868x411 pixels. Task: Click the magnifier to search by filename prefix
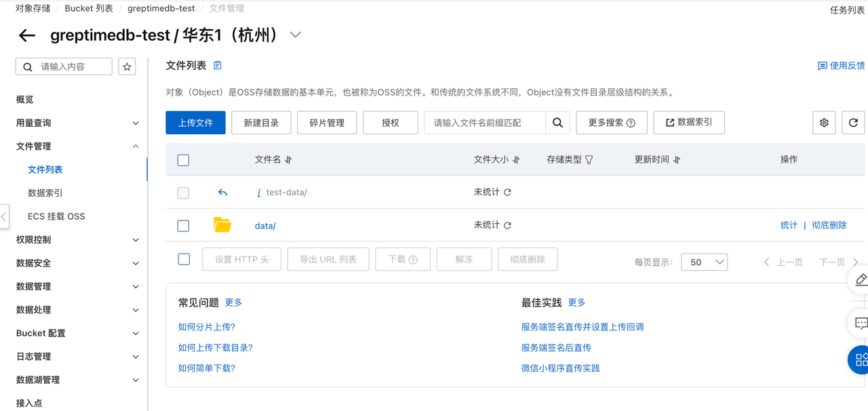557,123
